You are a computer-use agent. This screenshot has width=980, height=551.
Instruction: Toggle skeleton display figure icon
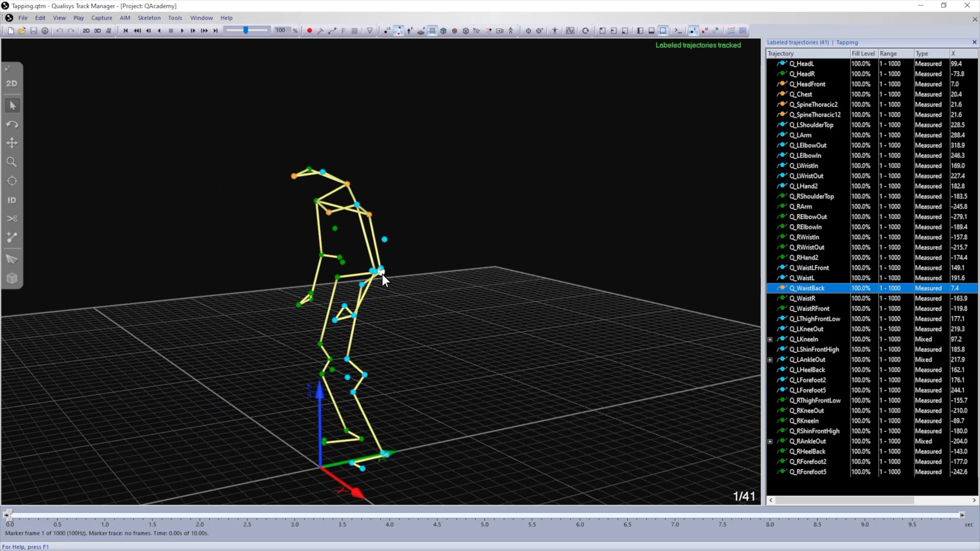(510, 31)
